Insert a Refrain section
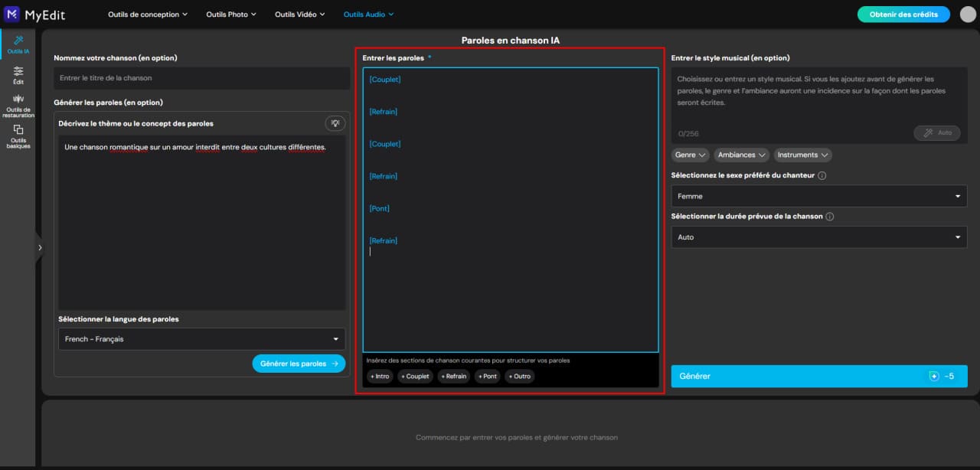980x470 pixels. (454, 376)
